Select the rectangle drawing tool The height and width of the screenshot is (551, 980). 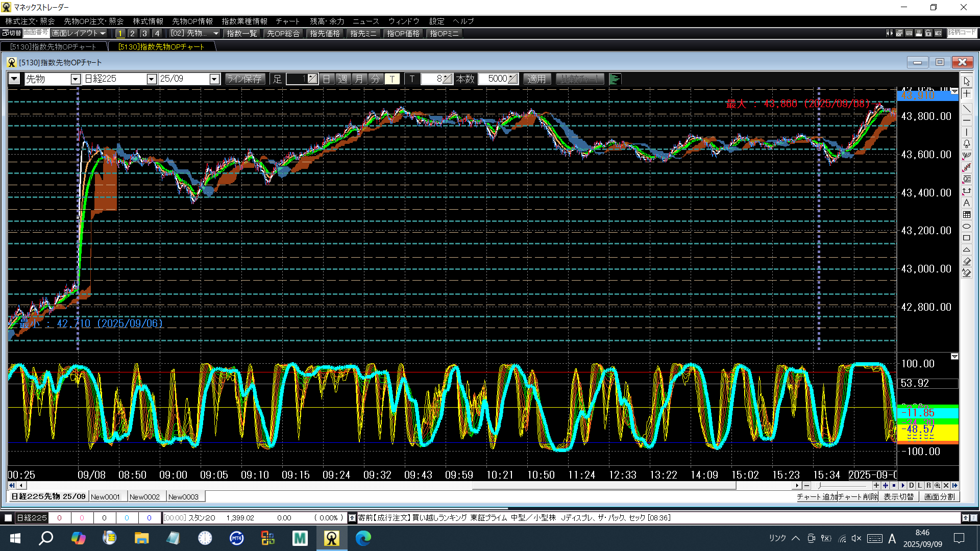[967, 238]
